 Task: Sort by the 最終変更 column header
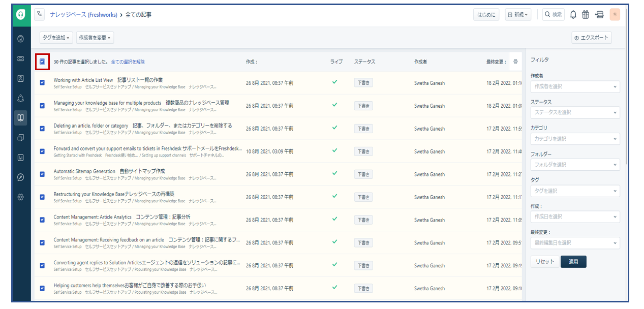pos(497,62)
